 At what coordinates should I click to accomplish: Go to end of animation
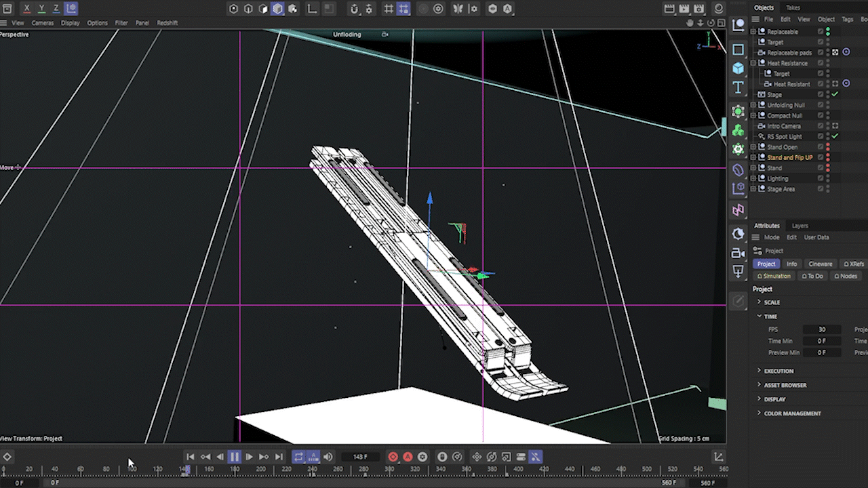tap(279, 457)
